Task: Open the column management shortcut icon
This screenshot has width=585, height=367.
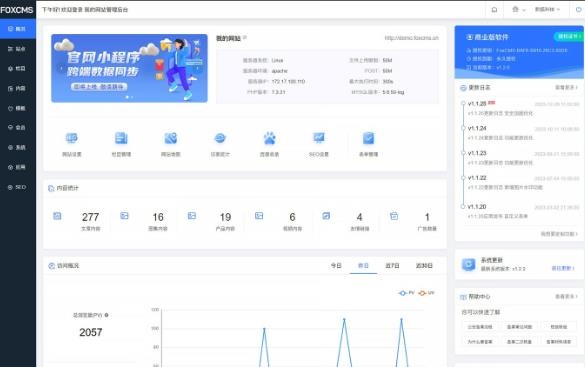Action: tap(121, 138)
